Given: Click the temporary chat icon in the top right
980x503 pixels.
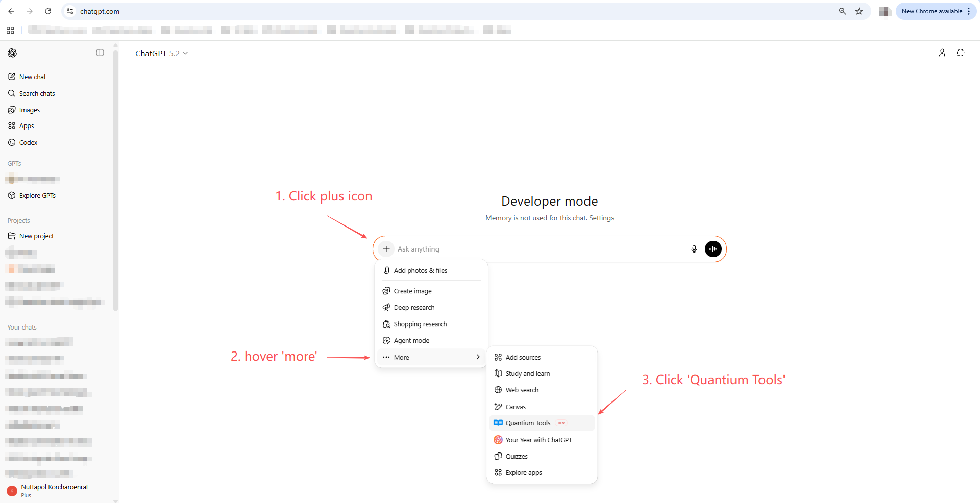Looking at the screenshot, I should point(961,53).
